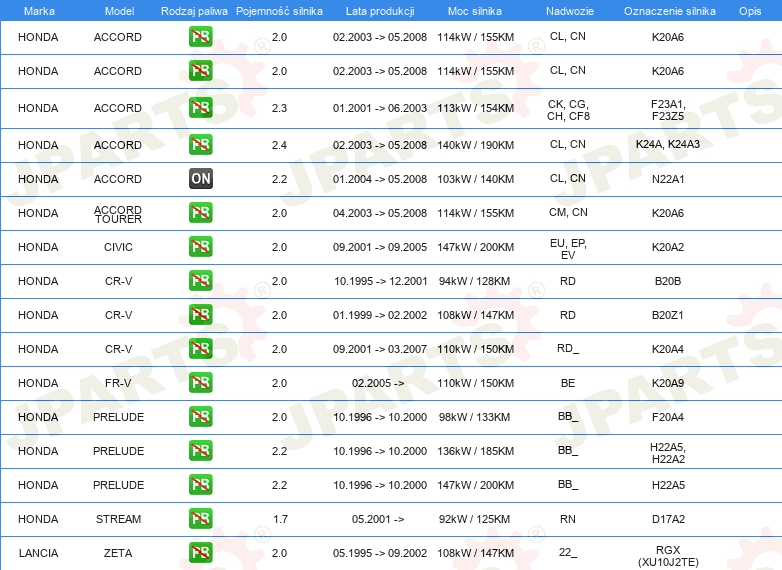
Task: Click the FR-V model cell
Action: pos(118,383)
